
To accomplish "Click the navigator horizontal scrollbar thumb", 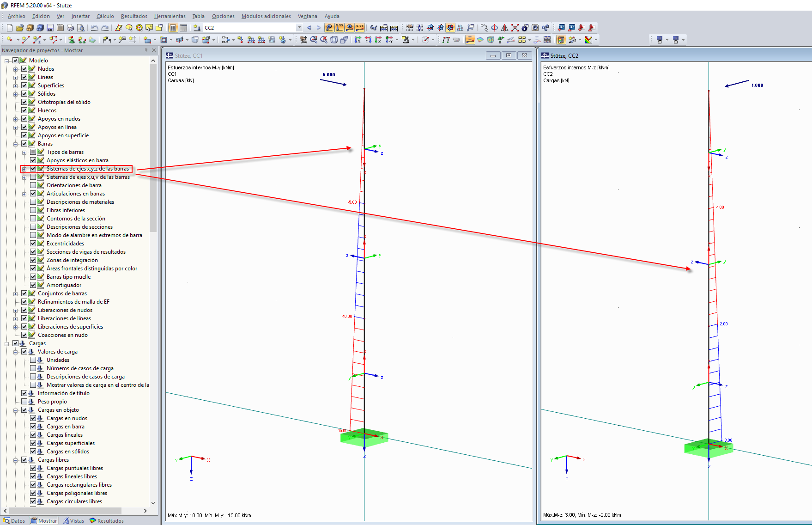I will click(x=65, y=511).
